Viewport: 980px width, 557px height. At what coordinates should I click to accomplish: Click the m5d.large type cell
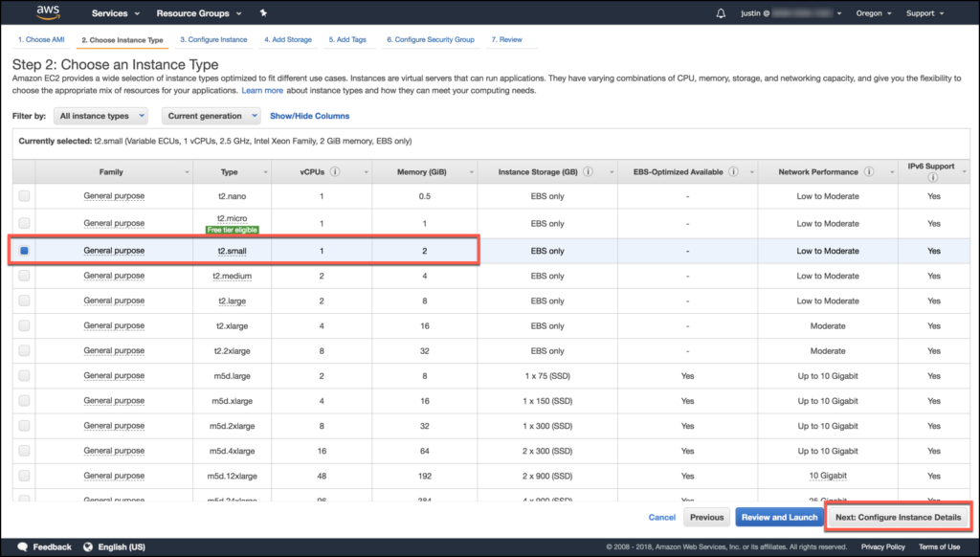(232, 376)
